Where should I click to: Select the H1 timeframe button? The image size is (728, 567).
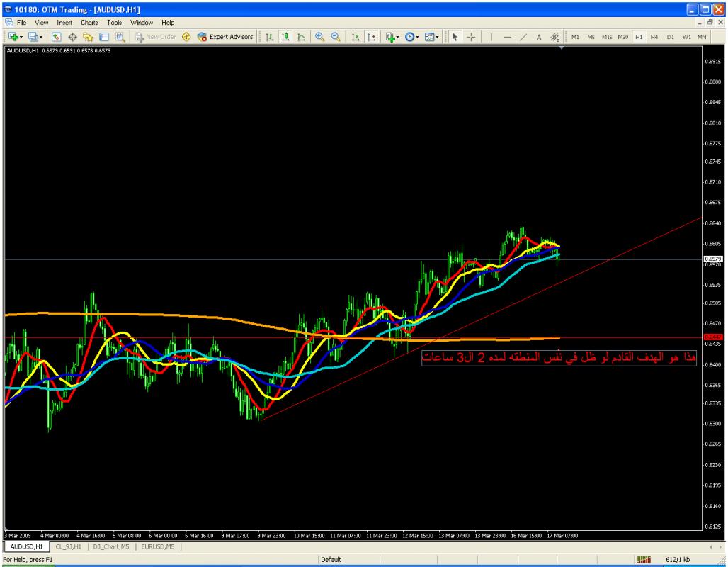click(x=639, y=37)
